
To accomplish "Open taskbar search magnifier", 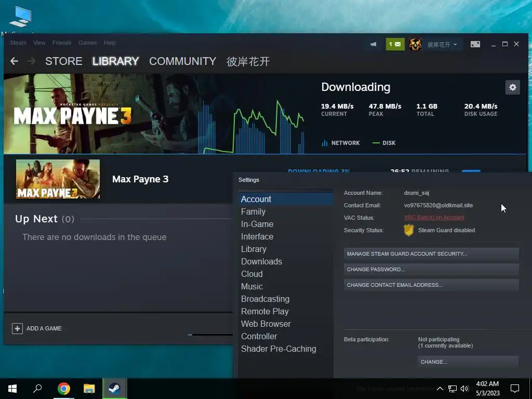I will [x=37, y=389].
